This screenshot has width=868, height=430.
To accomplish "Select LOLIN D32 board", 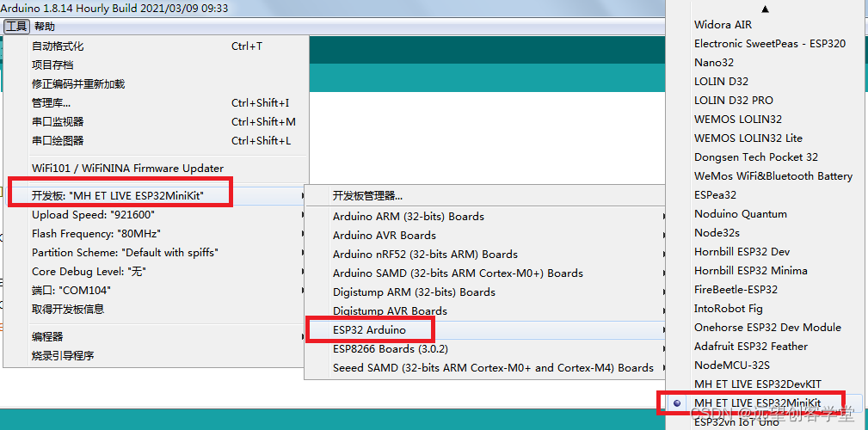I will pyautogui.click(x=766, y=81).
